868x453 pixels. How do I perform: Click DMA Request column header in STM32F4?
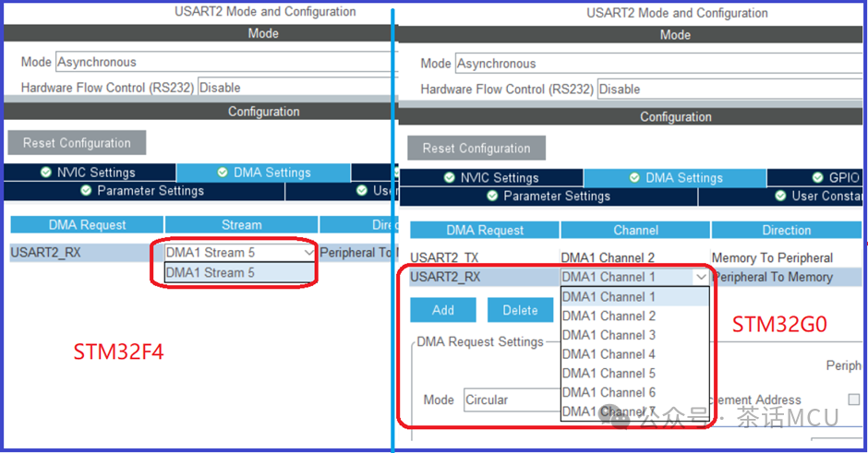coord(87,225)
